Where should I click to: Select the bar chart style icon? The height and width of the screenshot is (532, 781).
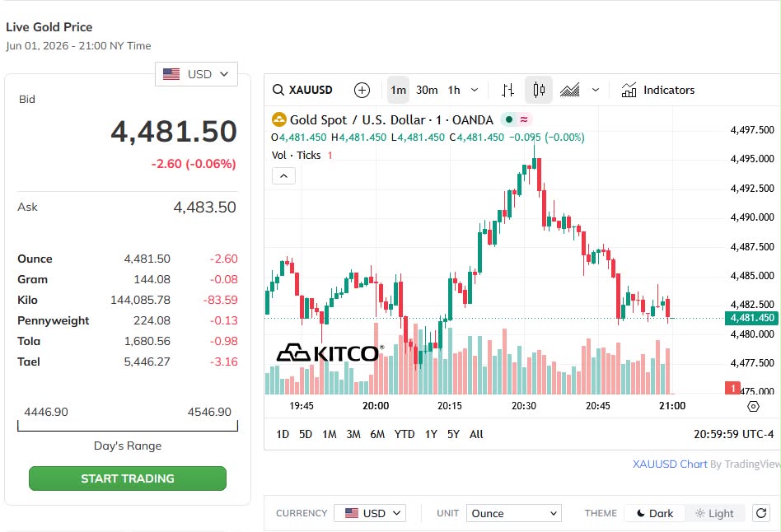click(507, 90)
